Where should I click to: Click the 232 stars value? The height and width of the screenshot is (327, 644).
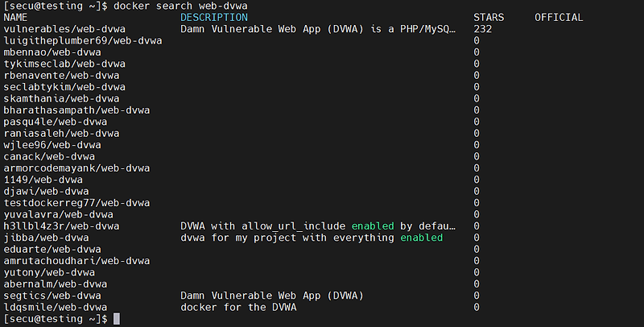(x=482, y=29)
